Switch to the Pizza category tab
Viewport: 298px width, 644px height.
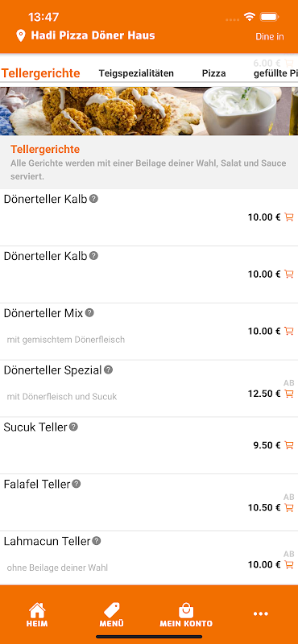tap(213, 73)
